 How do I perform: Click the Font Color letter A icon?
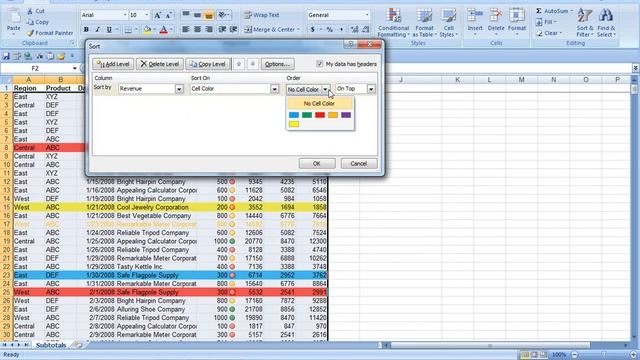click(x=164, y=29)
